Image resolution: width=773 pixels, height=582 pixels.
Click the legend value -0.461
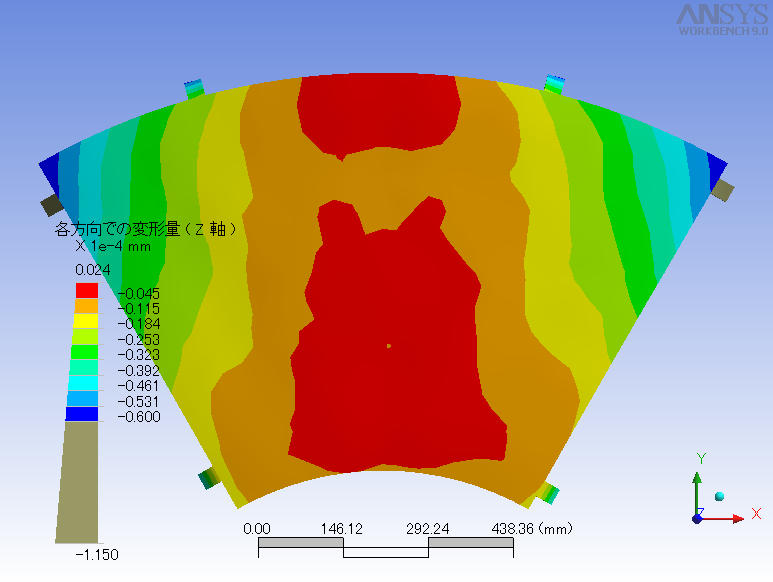point(139,386)
